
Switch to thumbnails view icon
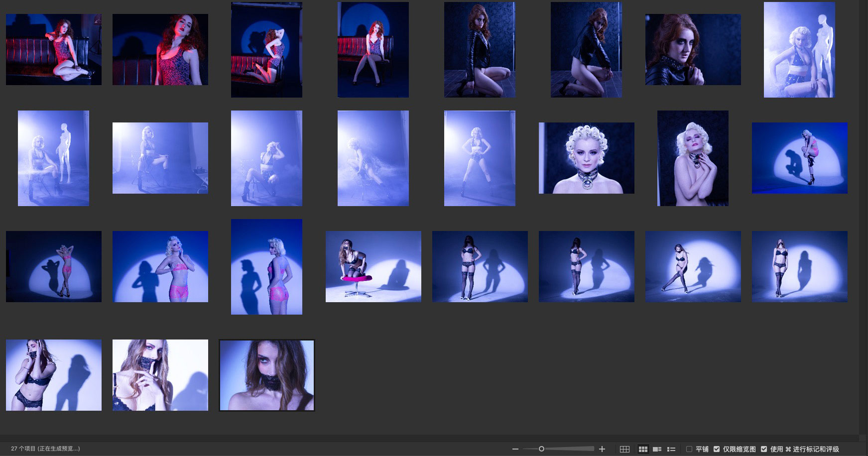click(x=643, y=449)
